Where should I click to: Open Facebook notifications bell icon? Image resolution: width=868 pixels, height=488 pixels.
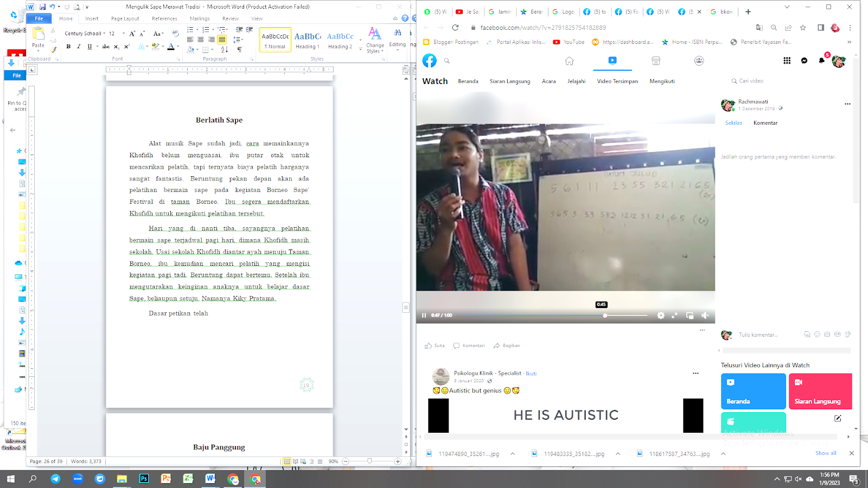[x=822, y=61]
